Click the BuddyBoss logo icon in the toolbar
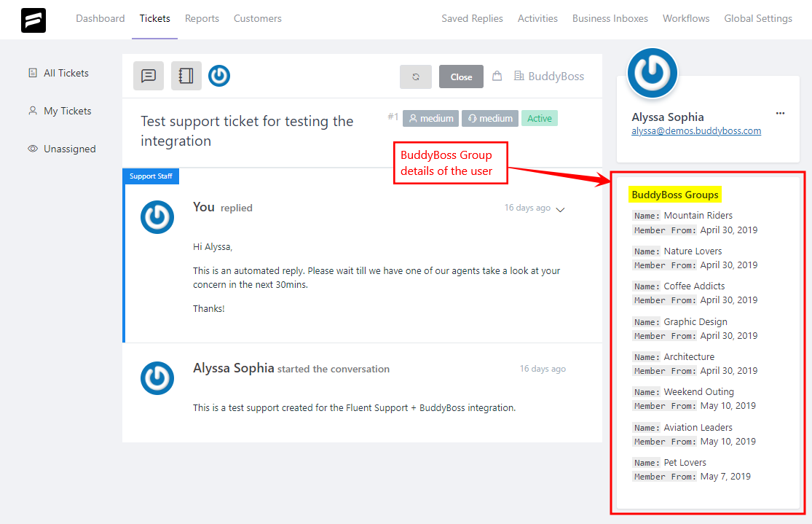The width and height of the screenshot is (812, 524). click(x=219, y=76)
